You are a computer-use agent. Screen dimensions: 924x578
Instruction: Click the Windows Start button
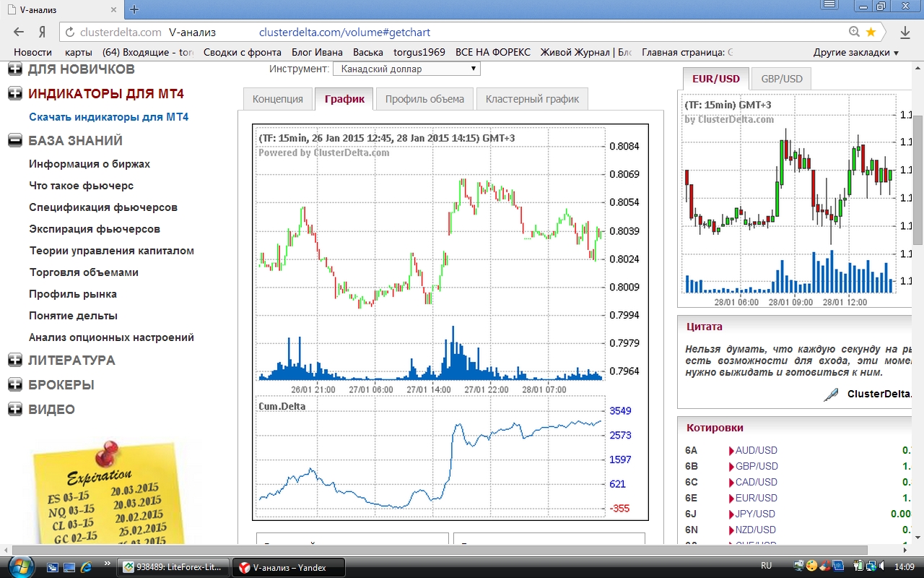(x=19, y=566)
